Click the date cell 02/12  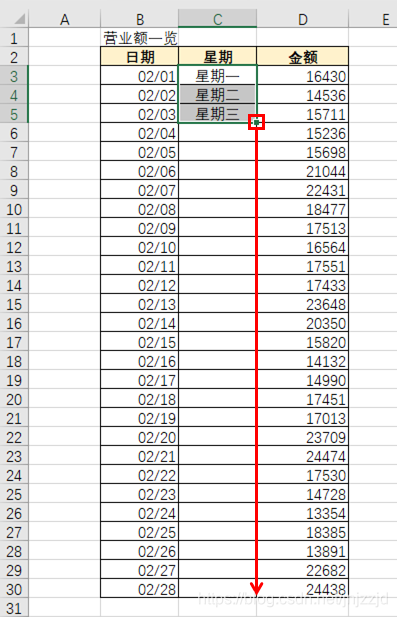140,285
